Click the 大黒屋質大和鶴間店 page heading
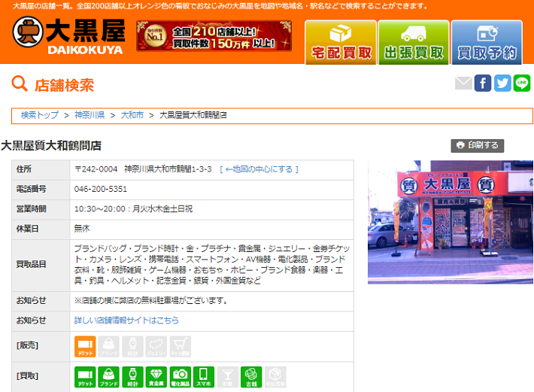The width and height of the screenshot is (534, 392). coord(51,146)
